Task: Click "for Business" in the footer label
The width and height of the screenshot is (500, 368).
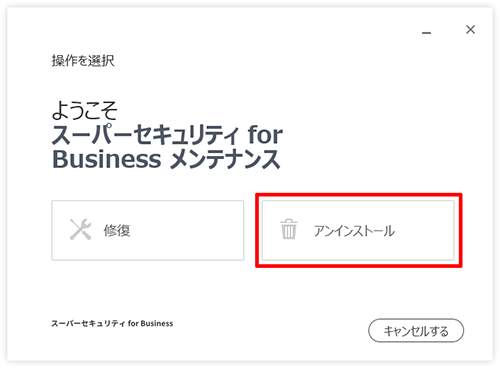Action: point(150,323)
